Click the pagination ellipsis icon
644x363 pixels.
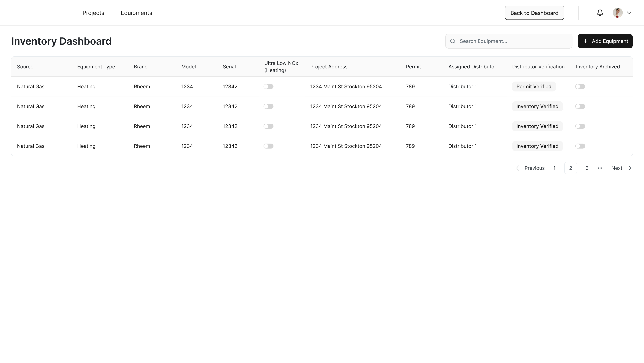click(x=600, y=168)
